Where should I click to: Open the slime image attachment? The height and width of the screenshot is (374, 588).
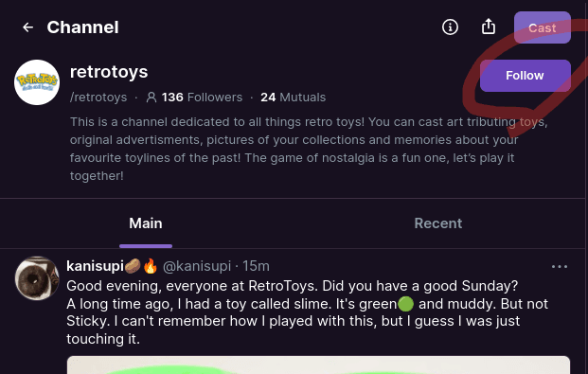(x=318, y=365)
